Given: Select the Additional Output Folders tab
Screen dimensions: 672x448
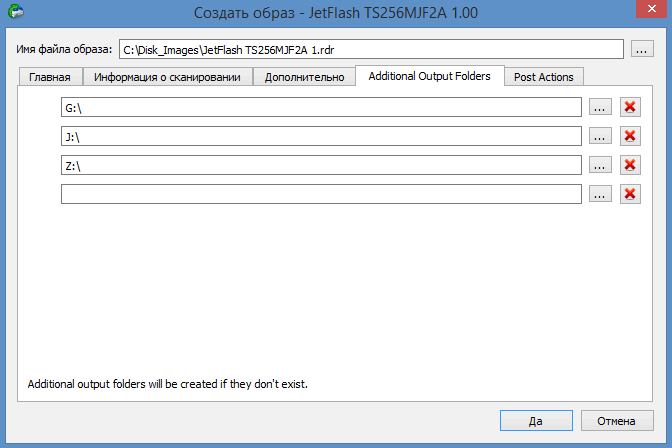Looking at the screenshot, I should (429, 76).
